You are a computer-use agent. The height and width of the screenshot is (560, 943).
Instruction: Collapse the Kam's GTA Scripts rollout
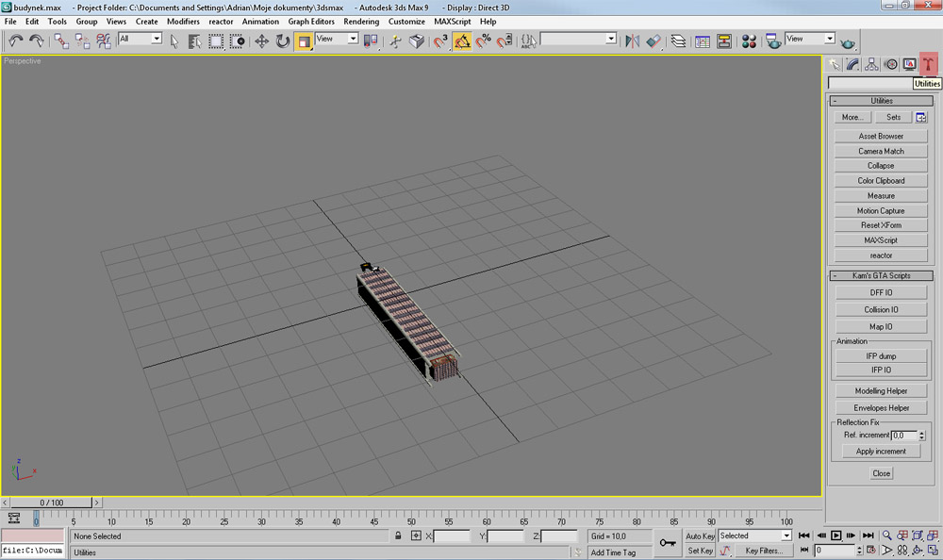[x=881, y=276]
